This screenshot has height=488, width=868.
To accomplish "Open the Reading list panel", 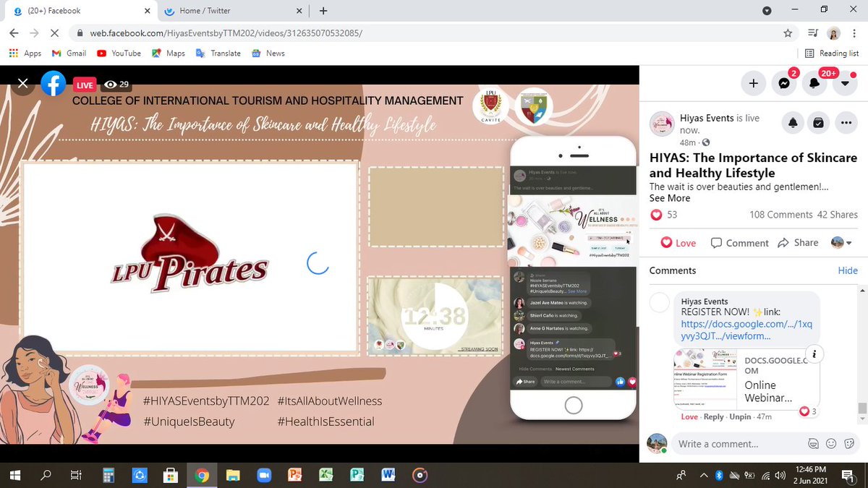I will coord(832,53).
